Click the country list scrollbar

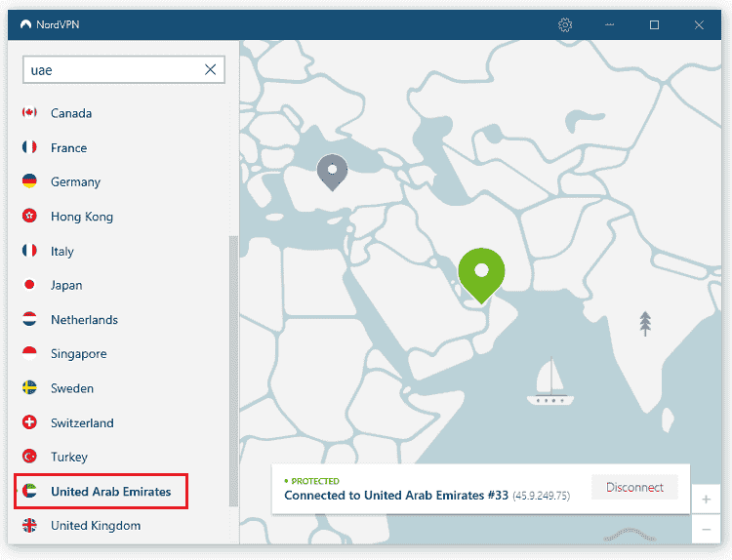[233, 371]
